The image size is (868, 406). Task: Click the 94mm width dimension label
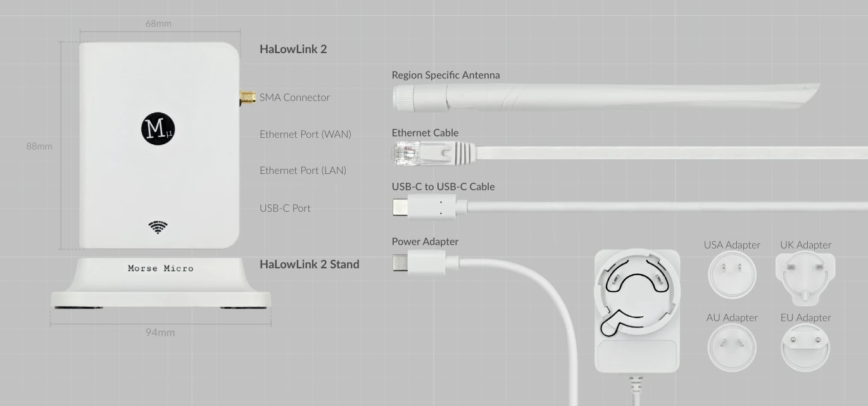click(x=160, y=332)
